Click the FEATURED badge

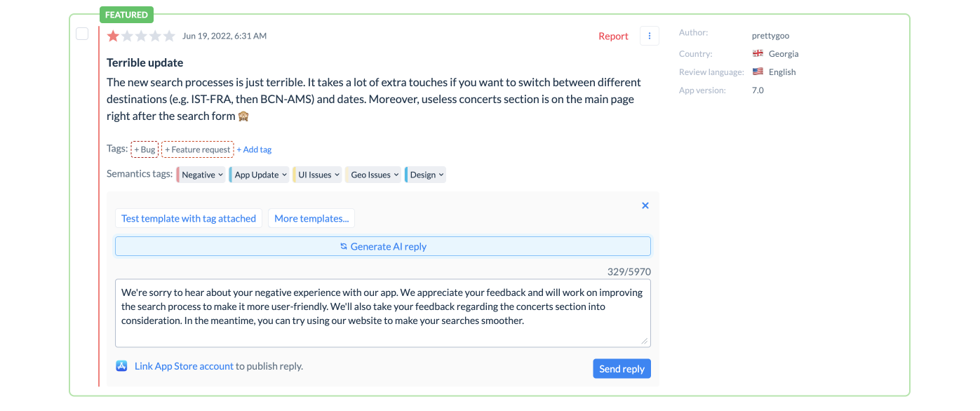[126, 14]
